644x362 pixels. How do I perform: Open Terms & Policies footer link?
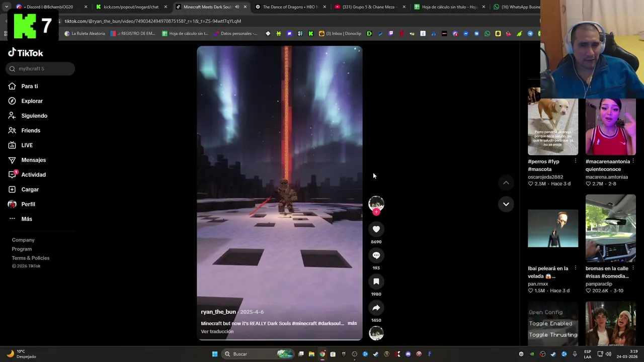click(x=31, y=258)
